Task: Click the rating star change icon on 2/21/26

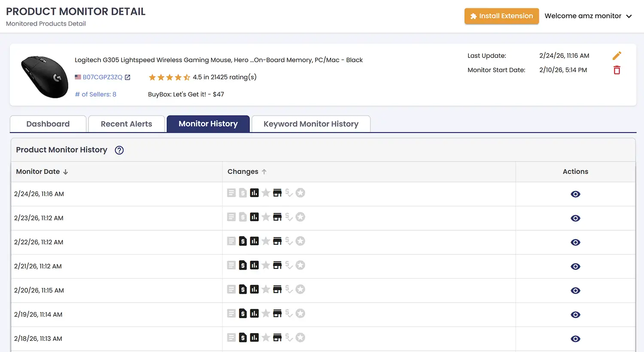Action: click(x=266, y=265)
